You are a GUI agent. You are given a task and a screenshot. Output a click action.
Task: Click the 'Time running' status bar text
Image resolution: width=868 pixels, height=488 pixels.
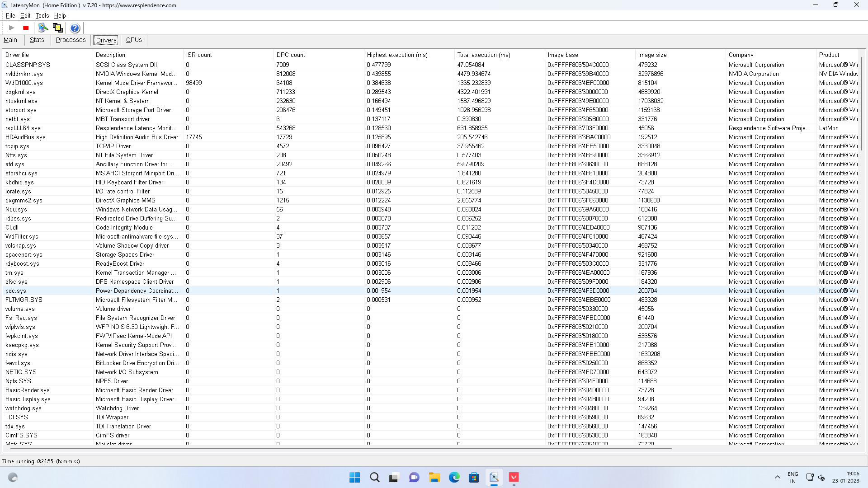tap(41, 461)
